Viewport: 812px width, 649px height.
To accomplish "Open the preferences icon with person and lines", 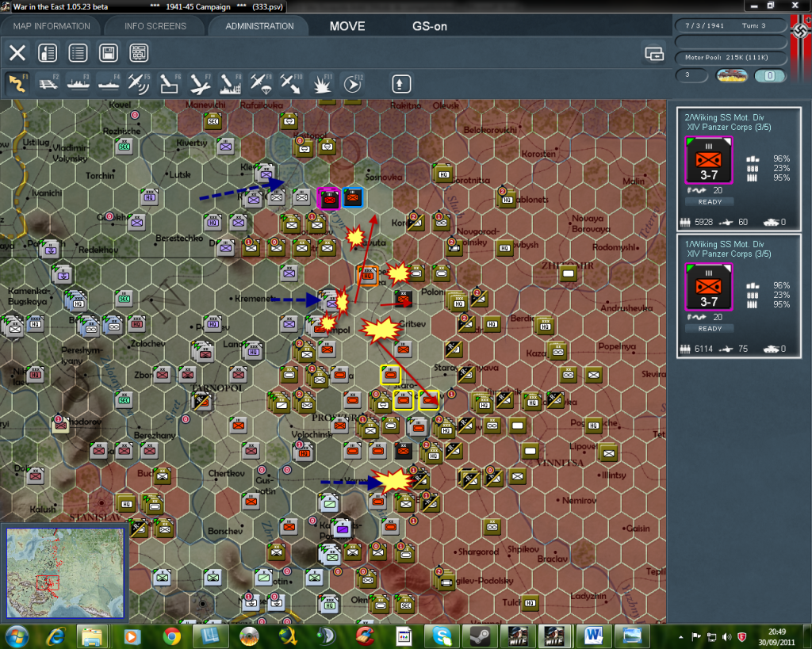I will coord(48,53).
